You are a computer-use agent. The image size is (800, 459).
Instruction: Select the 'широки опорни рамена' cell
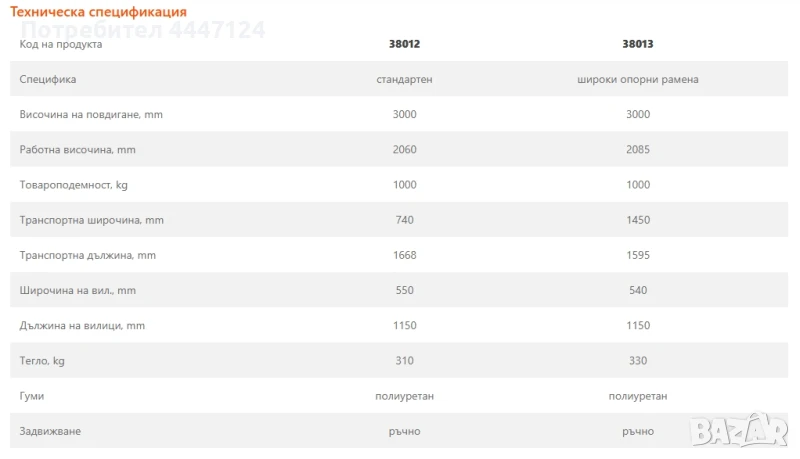coord(637,79)
